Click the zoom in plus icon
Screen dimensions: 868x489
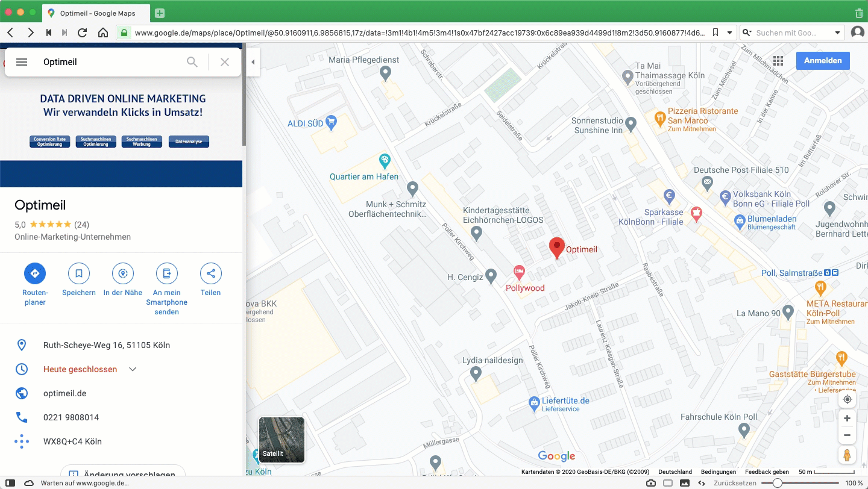(847, 418)
